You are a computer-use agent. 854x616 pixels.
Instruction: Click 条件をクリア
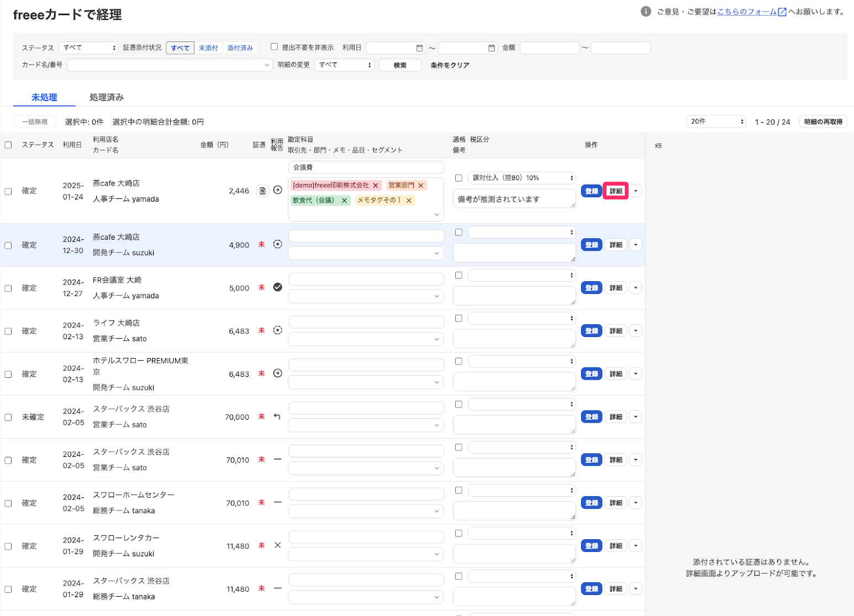[450, 65]
